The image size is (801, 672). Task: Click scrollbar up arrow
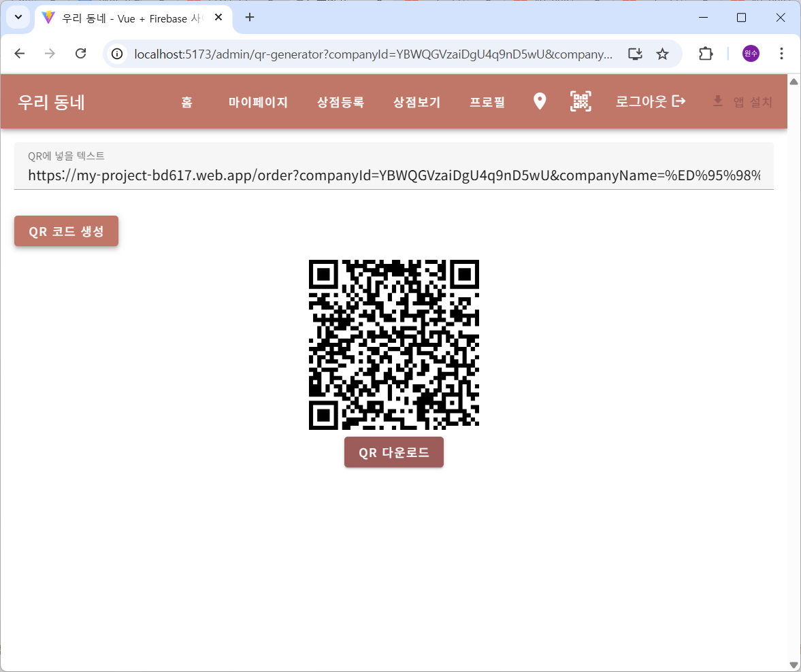coord(794,81)
